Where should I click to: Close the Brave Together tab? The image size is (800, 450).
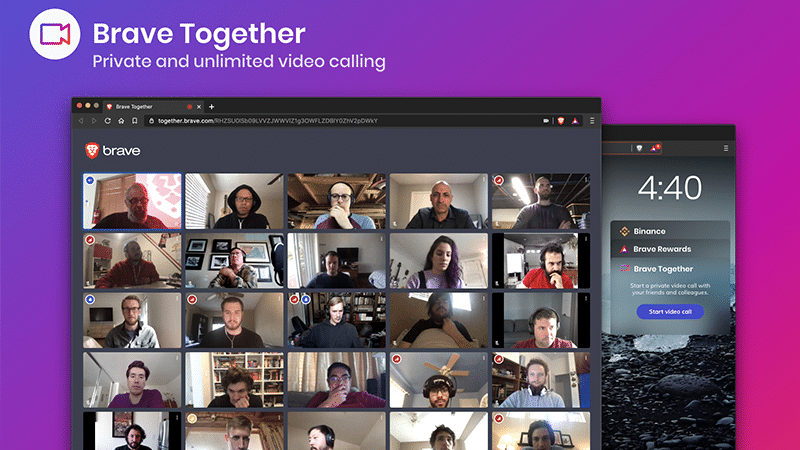199,107
